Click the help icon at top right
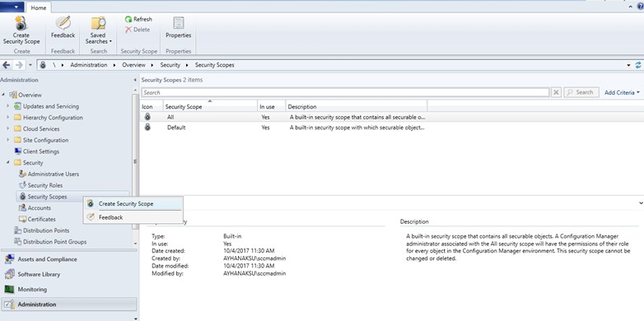Viewport: 644px width, 321px height. (x=641, y=7)
